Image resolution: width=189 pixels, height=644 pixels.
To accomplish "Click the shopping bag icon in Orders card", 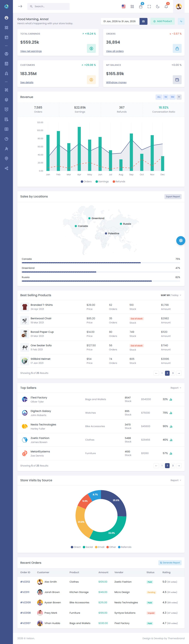I will tap(177, 48).
